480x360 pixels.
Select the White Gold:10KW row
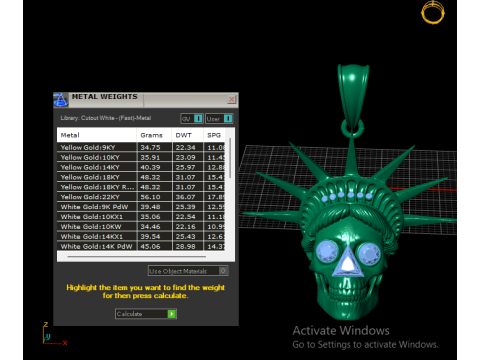(x=141, y=227)
